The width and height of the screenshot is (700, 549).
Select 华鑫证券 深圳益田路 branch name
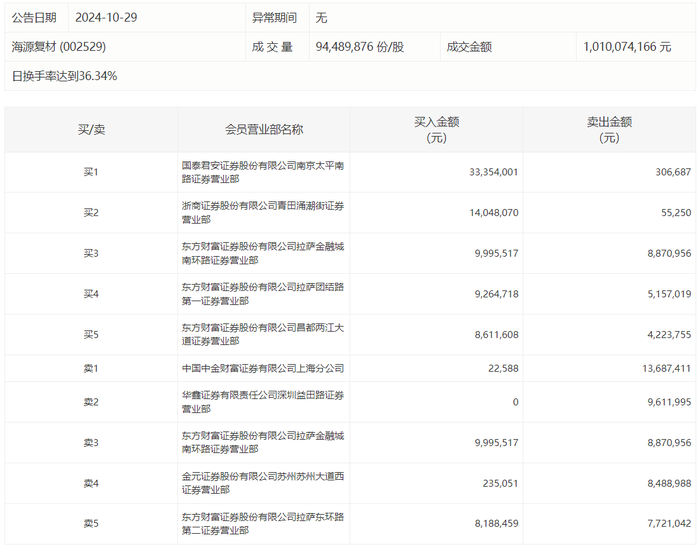point(262,402)
